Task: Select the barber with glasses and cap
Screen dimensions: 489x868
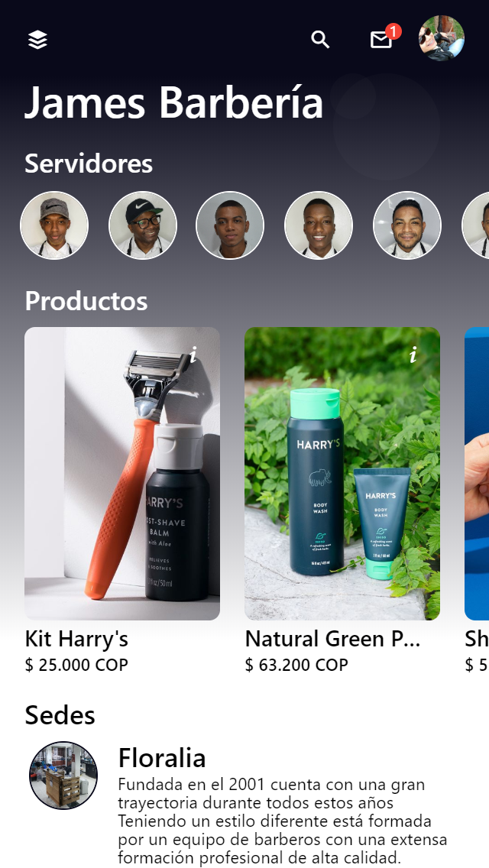Action: [143, 225]
